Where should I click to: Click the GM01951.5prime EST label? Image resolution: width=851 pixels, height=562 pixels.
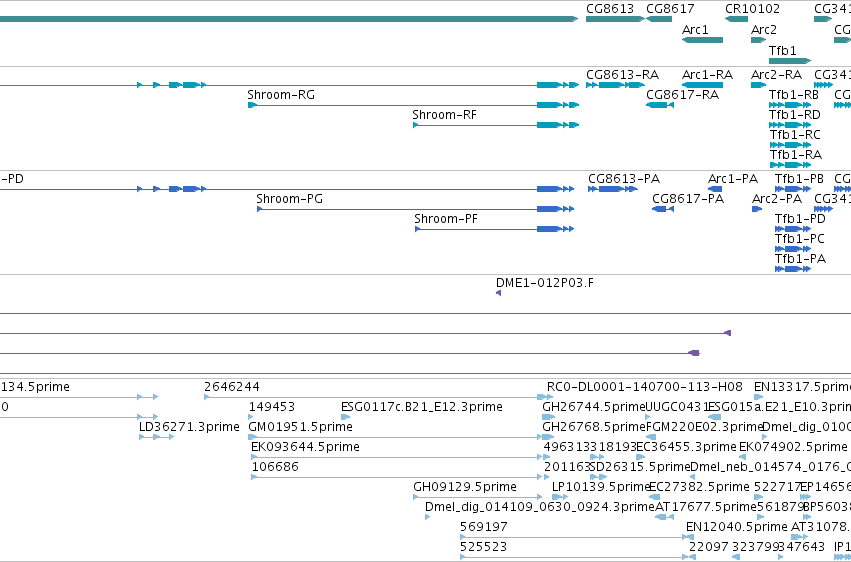300,427
